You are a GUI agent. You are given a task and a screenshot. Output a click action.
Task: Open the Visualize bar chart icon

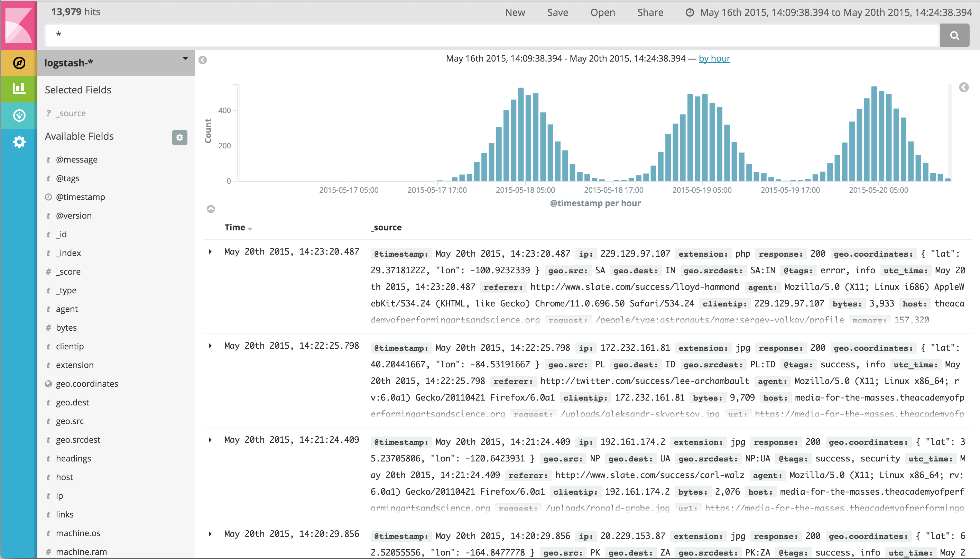(19, 89)
